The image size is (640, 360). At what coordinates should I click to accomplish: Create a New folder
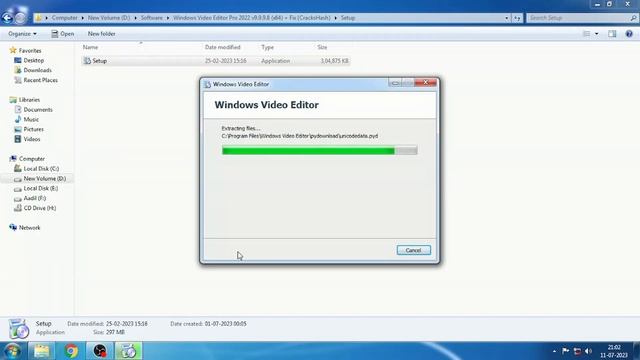(x=101, y=34)
